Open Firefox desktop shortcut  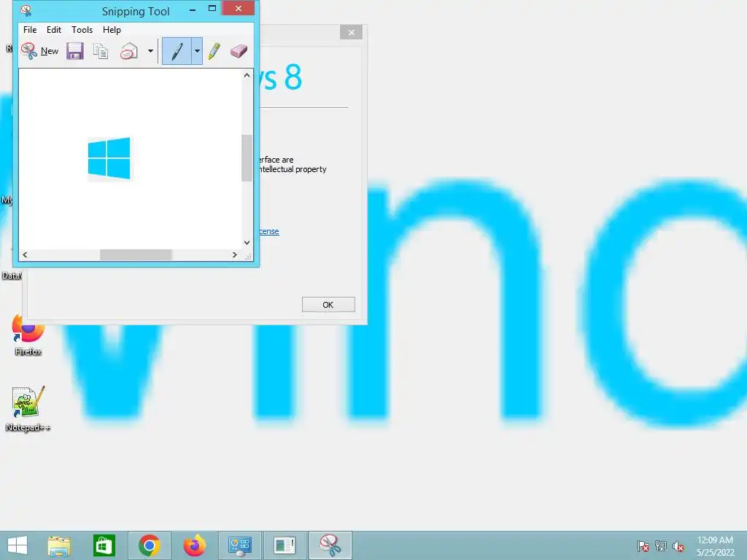click(x=28, y=335)
